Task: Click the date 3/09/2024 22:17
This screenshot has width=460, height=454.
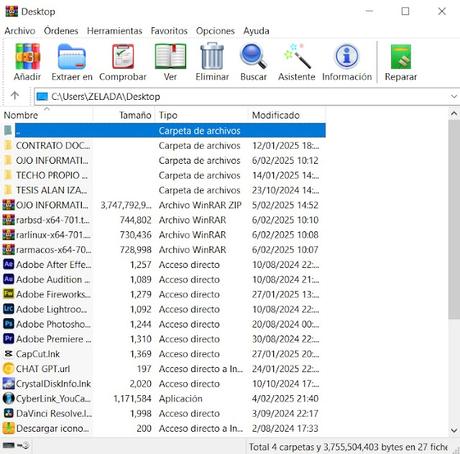Action: [x=285, y=413]
